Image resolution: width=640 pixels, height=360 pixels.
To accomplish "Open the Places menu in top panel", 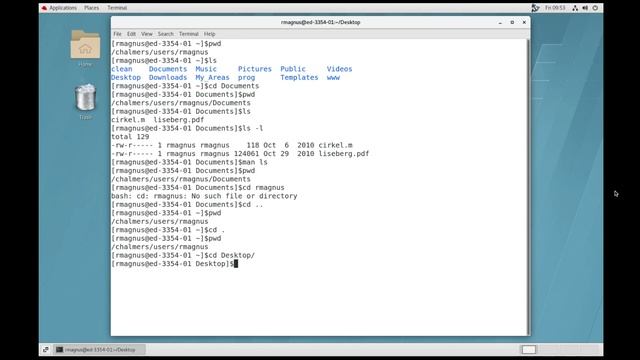I will (x=91, y=8).
